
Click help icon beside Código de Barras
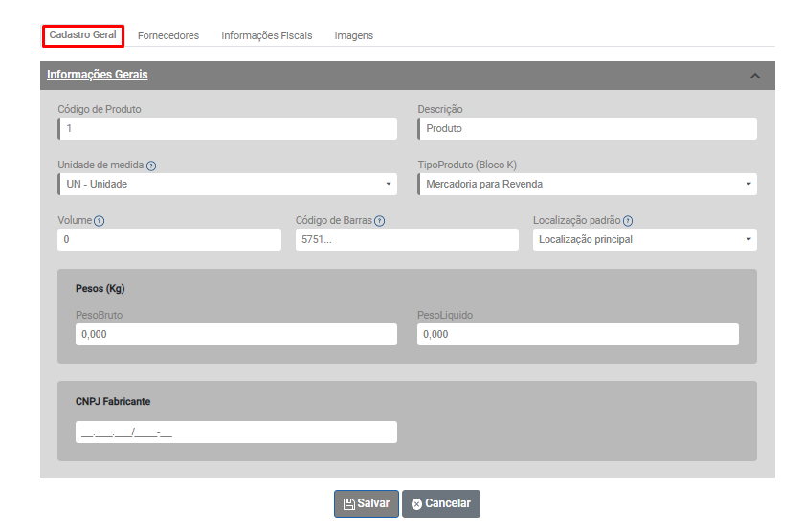[380, 221]
